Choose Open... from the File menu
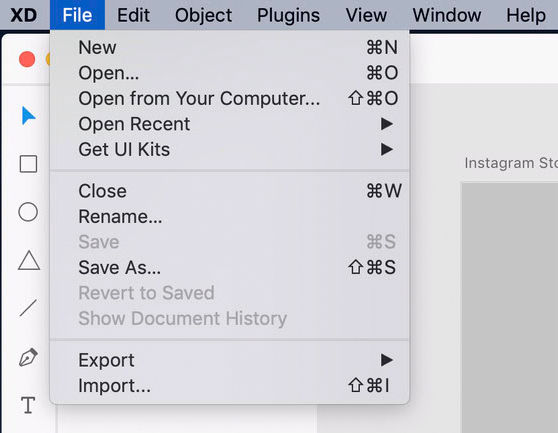 230,73
